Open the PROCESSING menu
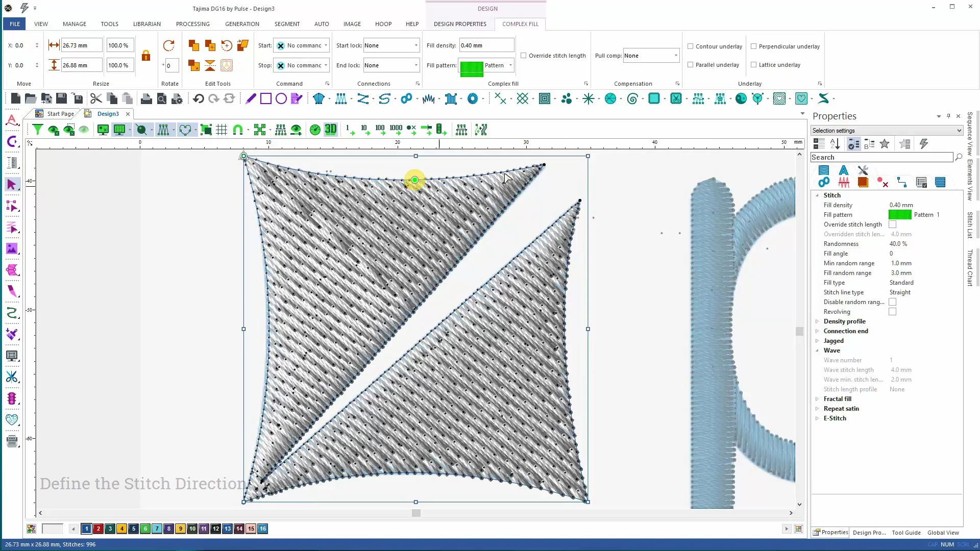980x551 pixels. (192, 24)
